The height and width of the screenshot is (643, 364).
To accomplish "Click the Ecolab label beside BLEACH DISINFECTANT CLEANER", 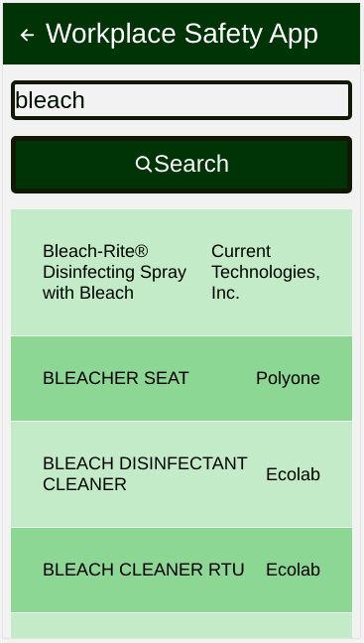I will pyautogui.click(x=293, y=474).
